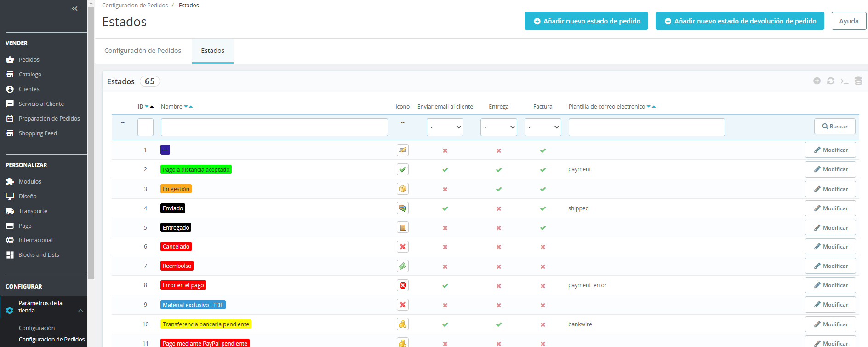868x347 pixels.
Task: Collapse the sidebar with double chevron icon
Action: [74, 9]
